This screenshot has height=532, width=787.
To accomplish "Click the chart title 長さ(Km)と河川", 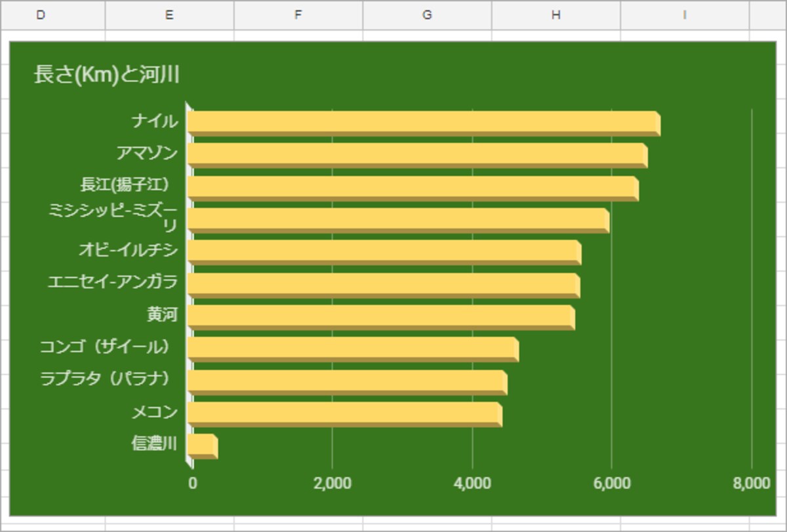I will tap(106, 75).
